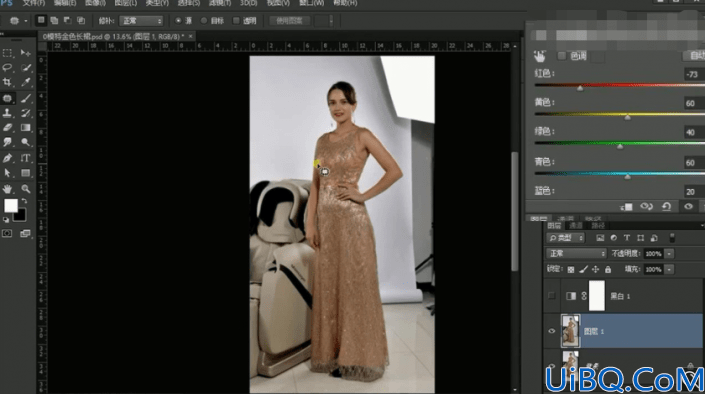Viewport: 705px width, 394px height.
Task: Choose add to selection mode
Action: [54, 20]
